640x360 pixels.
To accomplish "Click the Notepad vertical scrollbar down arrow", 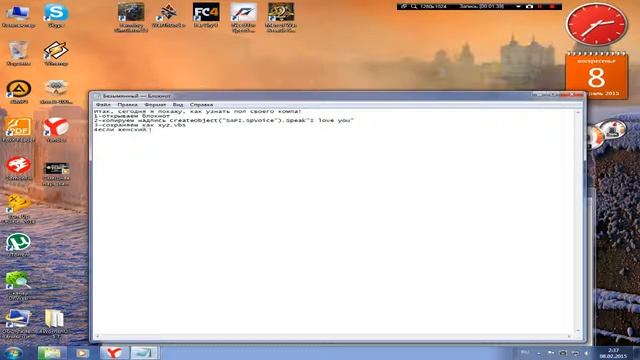I will [578, 331].
